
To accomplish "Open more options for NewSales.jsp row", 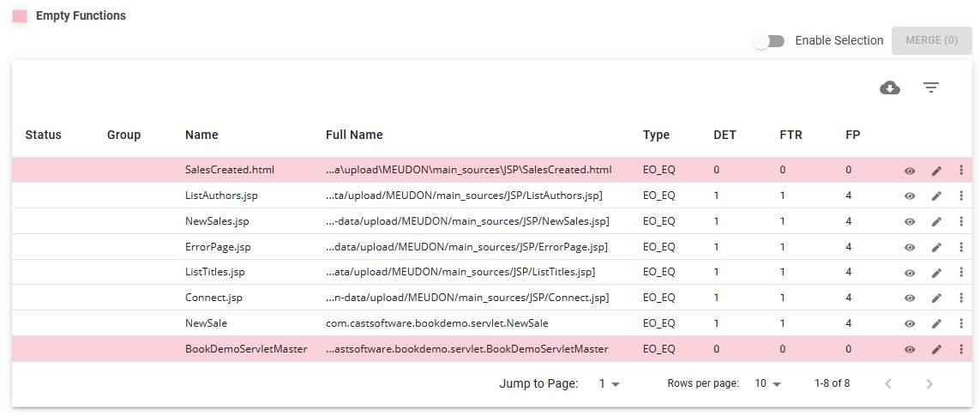I will 961,221.
